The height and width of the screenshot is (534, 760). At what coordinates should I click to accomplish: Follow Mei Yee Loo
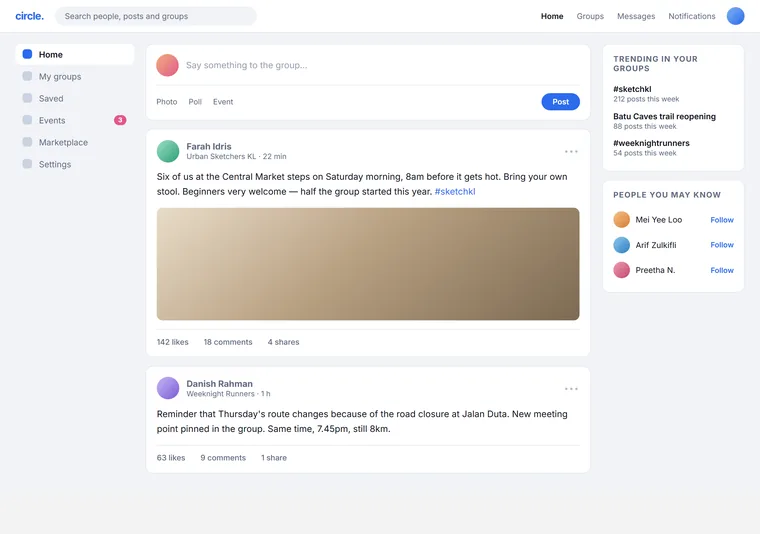(x=722, y=220)
